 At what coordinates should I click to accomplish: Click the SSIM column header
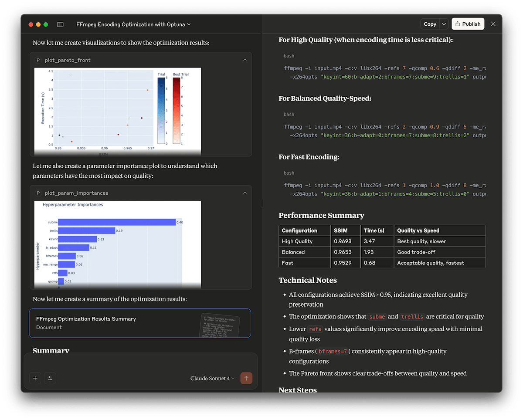tap(345, 230)
